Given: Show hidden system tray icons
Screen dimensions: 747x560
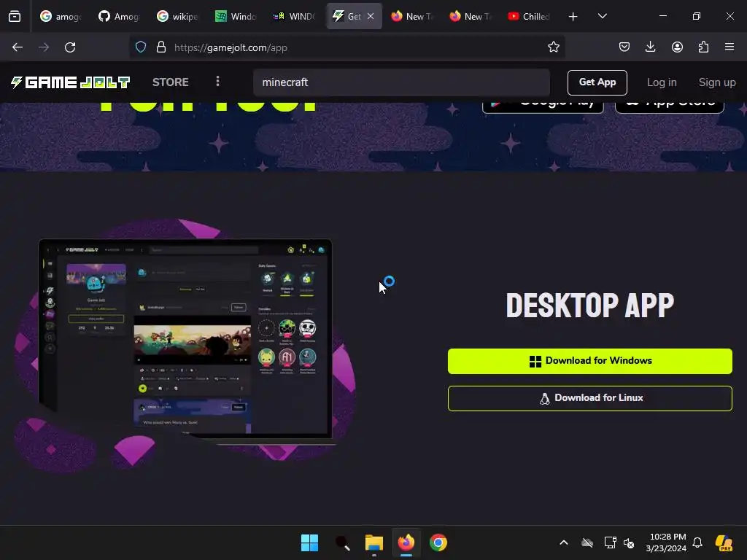Looking at the screenshot, I should [564, 542].
